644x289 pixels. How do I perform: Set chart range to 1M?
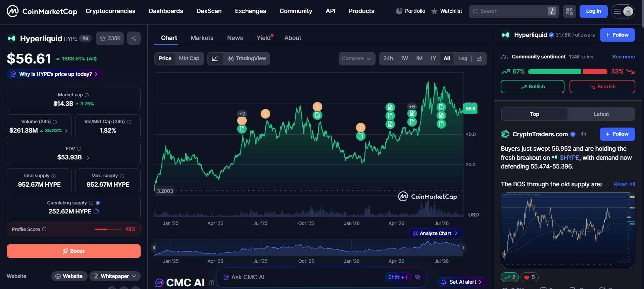(419, 59)
